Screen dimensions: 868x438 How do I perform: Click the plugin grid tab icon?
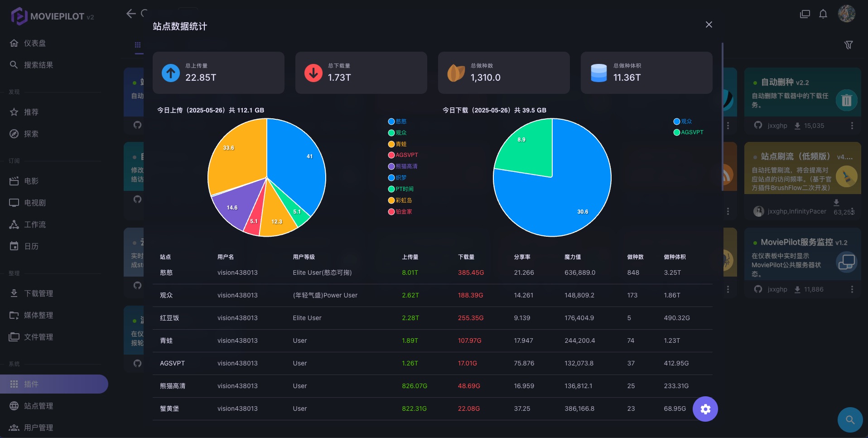138,45
